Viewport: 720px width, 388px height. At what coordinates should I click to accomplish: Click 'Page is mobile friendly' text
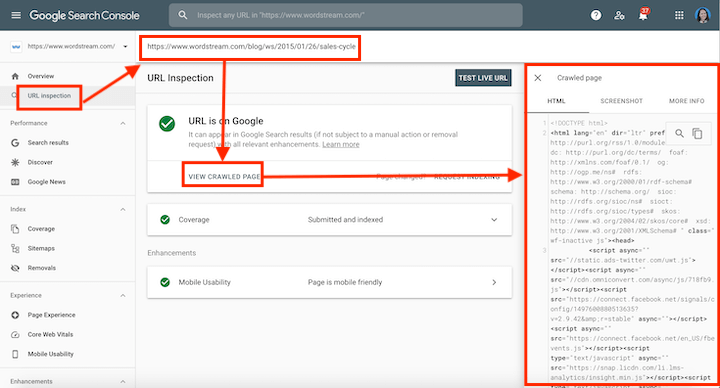pos(345,282)
